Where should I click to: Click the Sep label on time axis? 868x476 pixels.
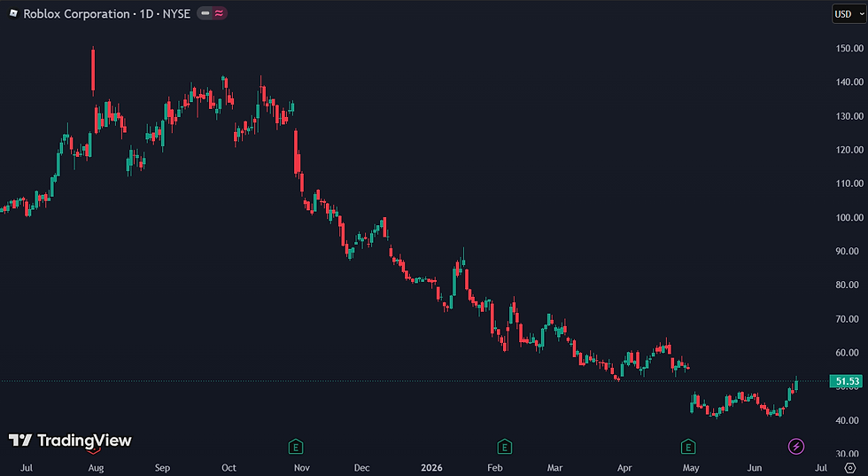[x=162, y=468]
